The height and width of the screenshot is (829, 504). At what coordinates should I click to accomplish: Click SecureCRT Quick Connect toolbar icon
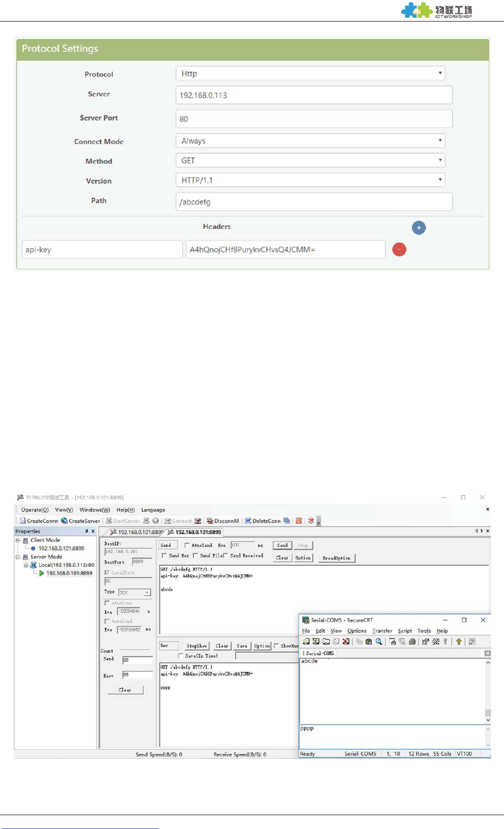coord(316,642)
